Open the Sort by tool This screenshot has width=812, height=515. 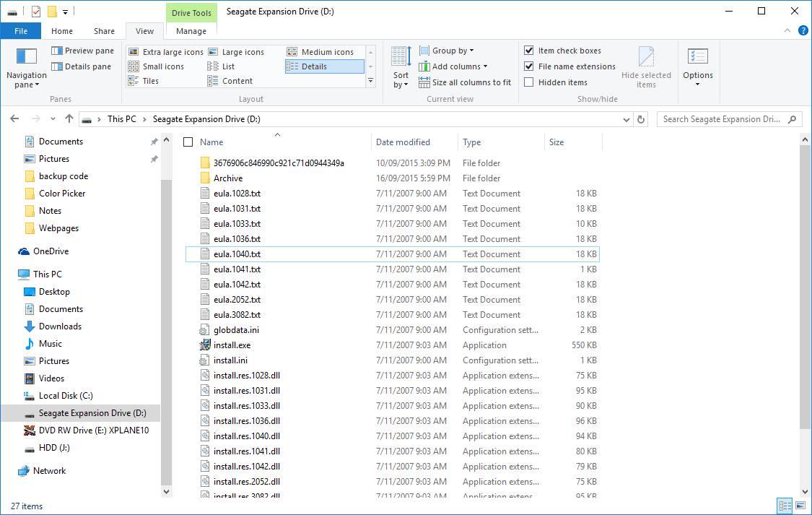pyautogui.click(x=400, y=66)
